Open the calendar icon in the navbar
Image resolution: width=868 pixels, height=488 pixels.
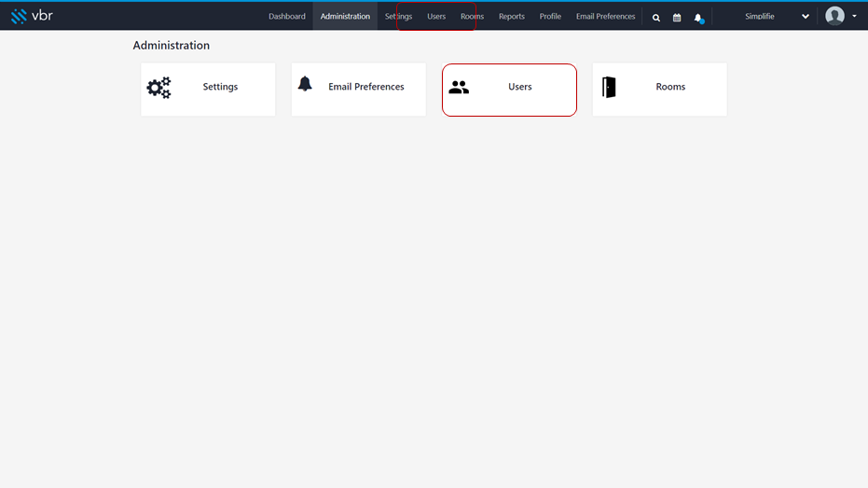pos(677,18)
